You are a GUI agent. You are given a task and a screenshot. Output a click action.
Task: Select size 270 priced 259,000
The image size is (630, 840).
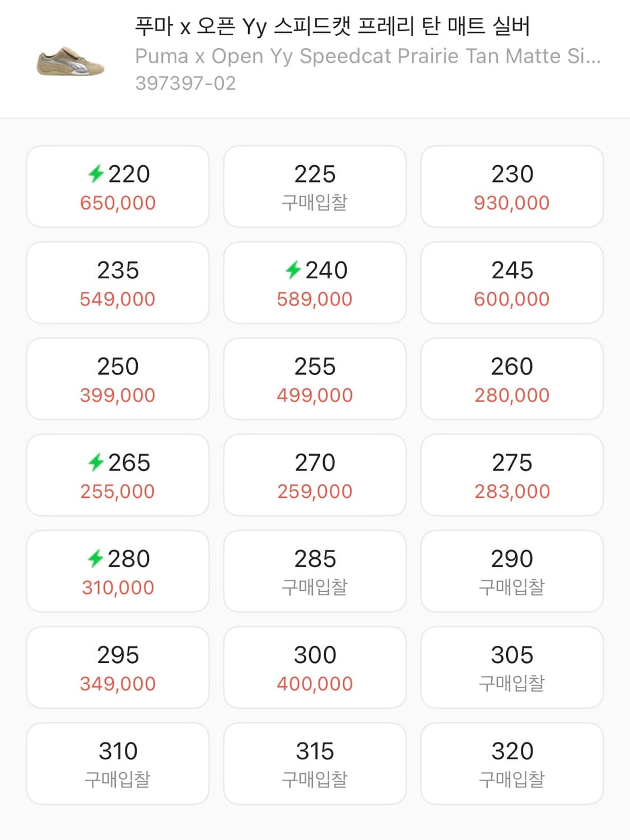(315, 475)
